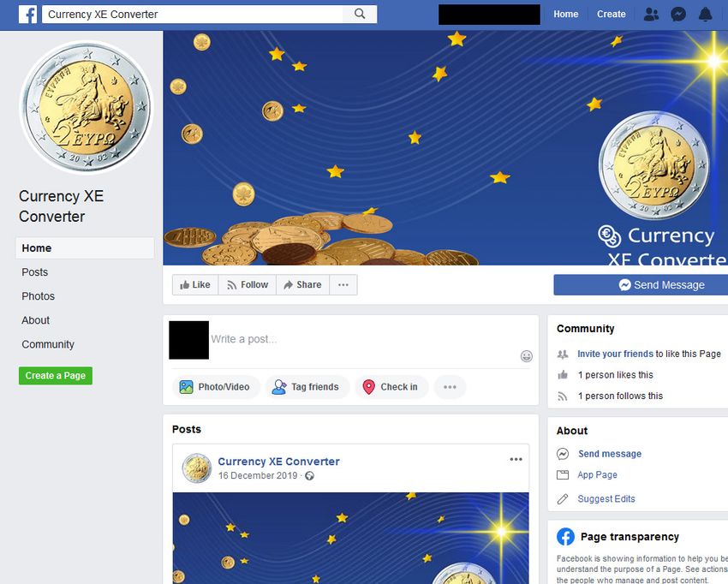
Task: Open the more options menu beside Share
Action: pyautogui.click(x=343, y=284)
